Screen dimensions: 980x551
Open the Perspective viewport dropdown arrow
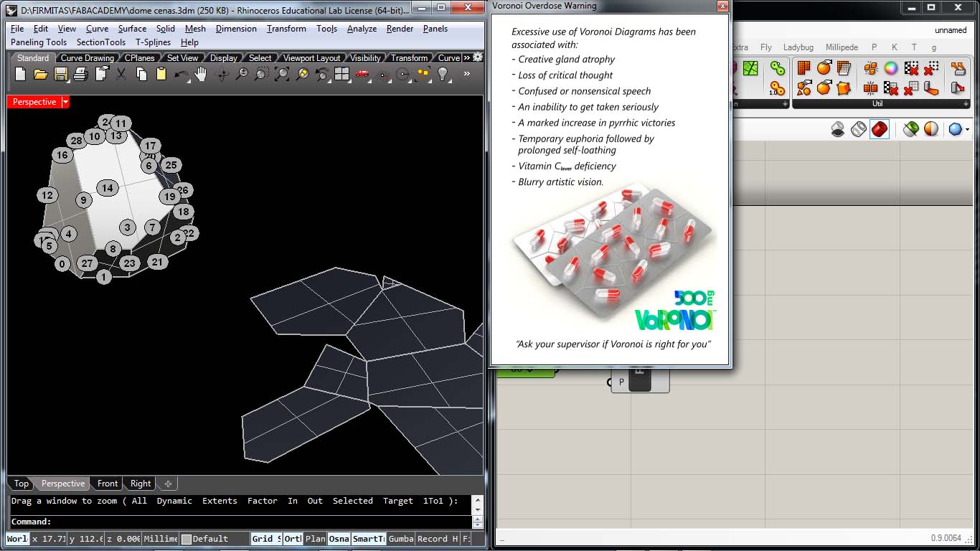pyautogui.click(x=65, y=102)
